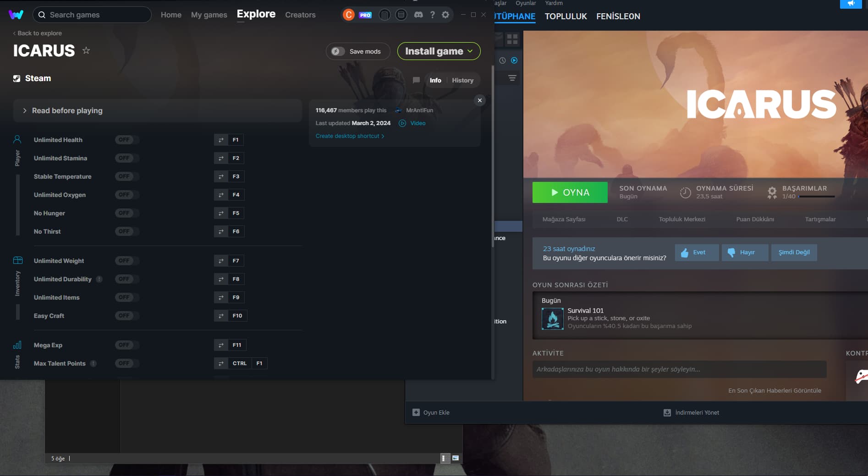The height and width of the screenshot is (476, 868).
Task: Click the help question mark icon
Action: pyautogui.click(x=432, y=15)
